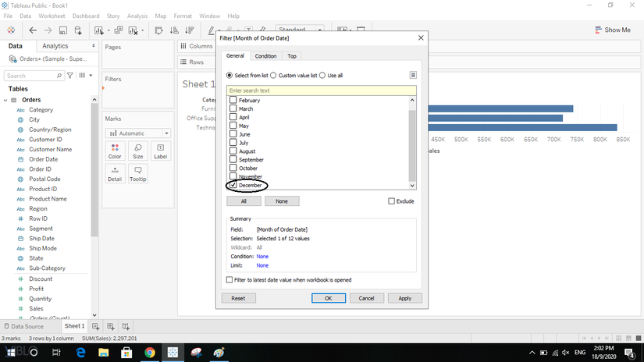Open the Worksheet menu
The image size is (644, 362).
(x=52, y=16)
